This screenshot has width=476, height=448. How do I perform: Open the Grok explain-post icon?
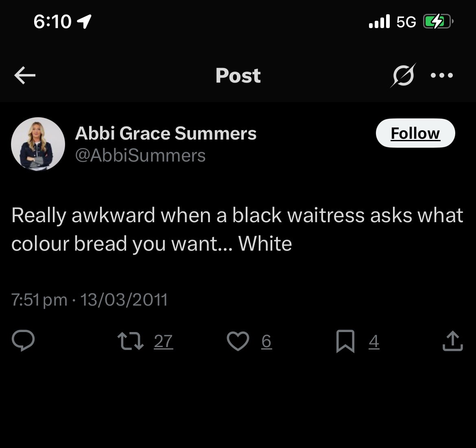[404, 75]
